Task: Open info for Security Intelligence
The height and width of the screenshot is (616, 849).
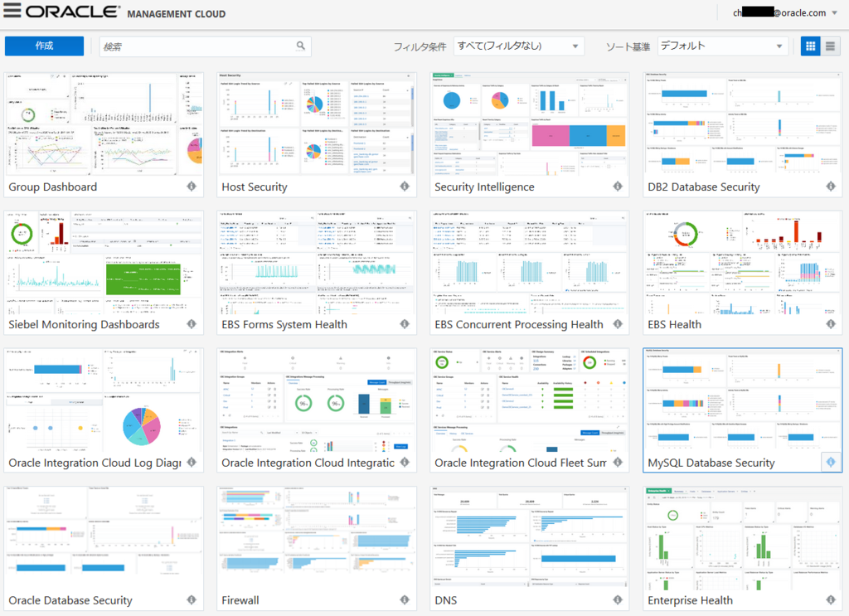Action: (618, 187)
